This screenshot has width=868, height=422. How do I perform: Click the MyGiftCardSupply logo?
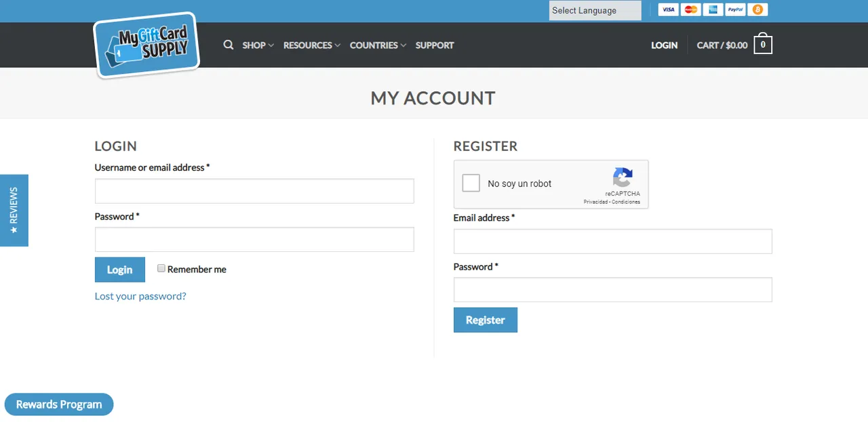[146, 45]
